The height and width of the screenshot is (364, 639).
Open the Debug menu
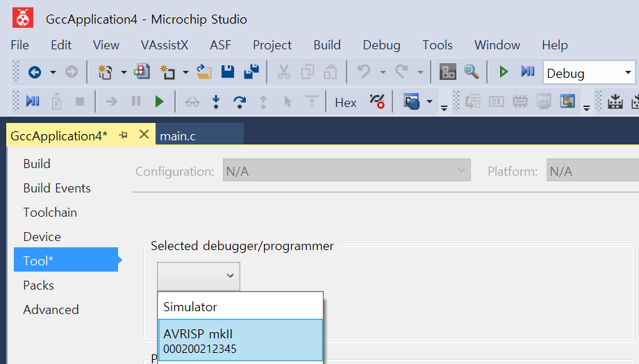381,45
